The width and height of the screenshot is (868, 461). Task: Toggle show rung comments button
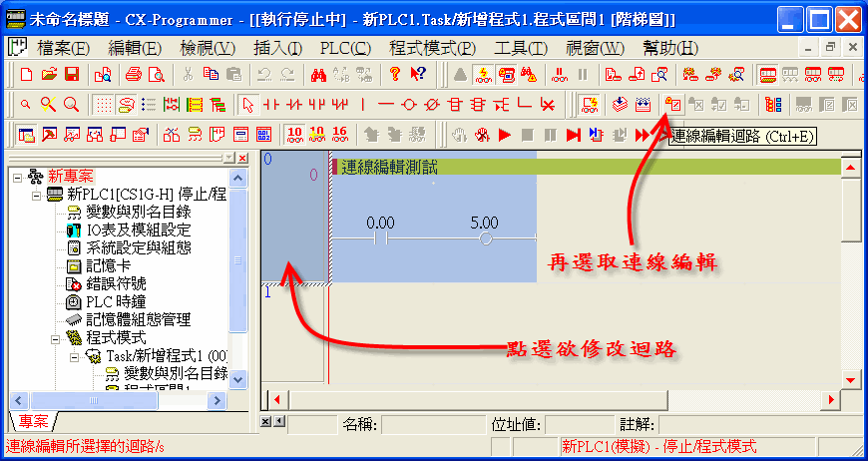[126, 104]
